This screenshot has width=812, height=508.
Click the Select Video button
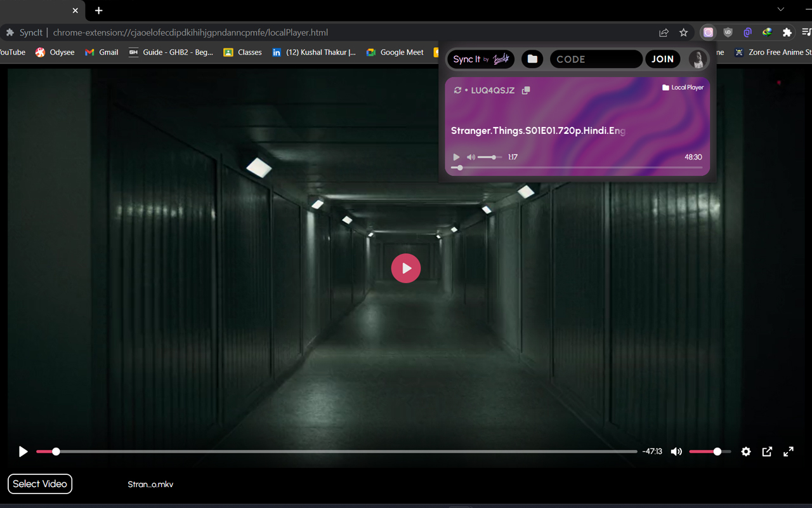click(x=40, y=484)
